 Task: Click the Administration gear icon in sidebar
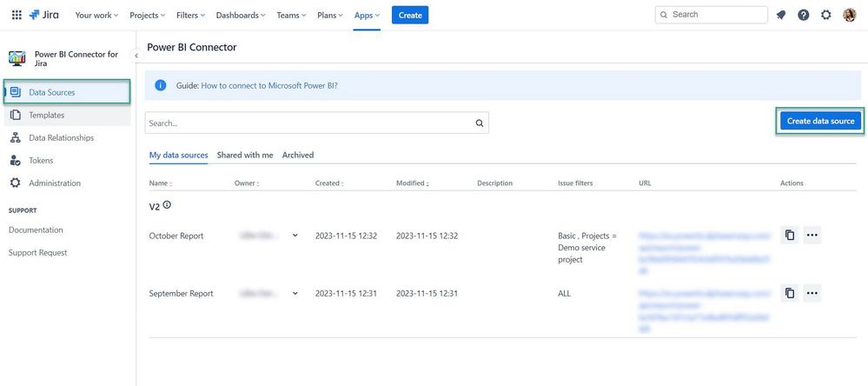[16, 183]
